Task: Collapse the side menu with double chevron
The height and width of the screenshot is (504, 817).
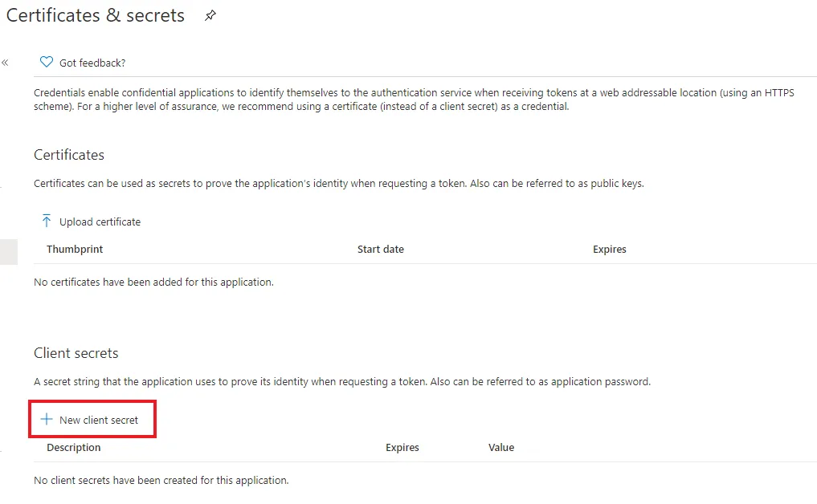Action: (5, 63)
